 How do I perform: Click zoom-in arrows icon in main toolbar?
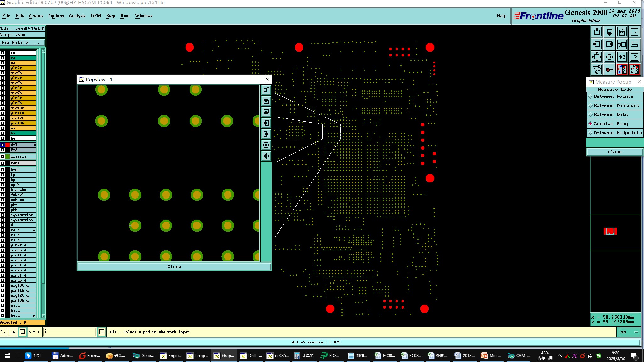click(597, 57)
